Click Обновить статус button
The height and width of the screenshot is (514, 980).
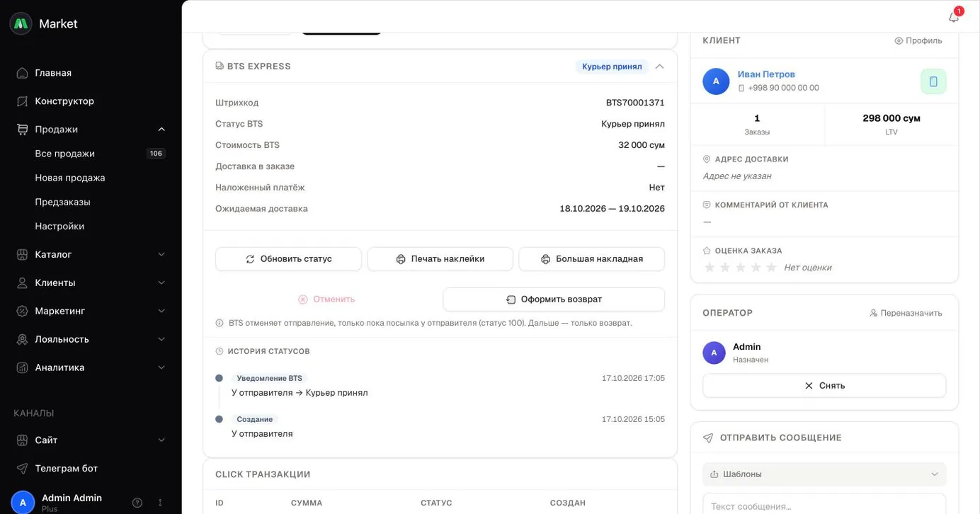click(x=288, y=259)
